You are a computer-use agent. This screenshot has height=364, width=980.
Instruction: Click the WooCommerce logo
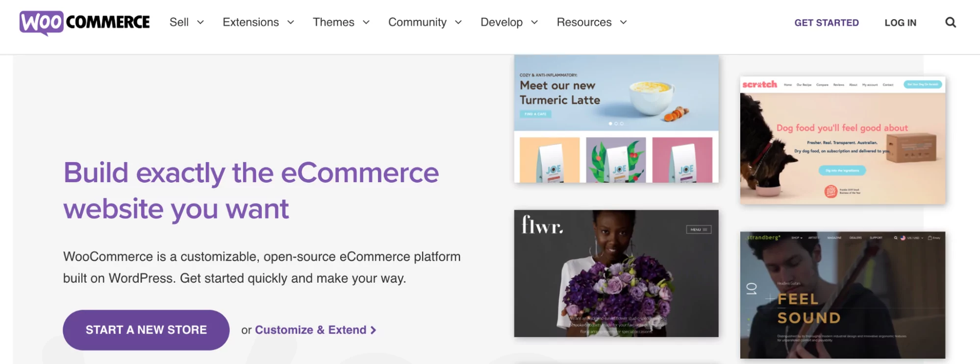pos(84,22)
